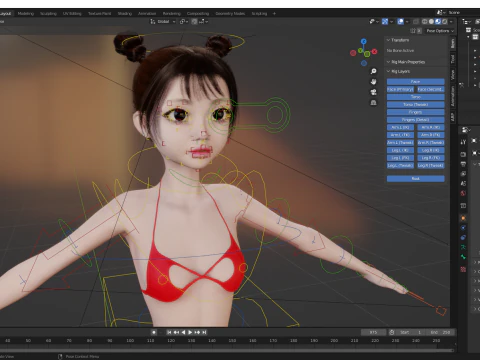Toggle the Torso (Tweak) rig layer
480x360 pixels.
416,104
